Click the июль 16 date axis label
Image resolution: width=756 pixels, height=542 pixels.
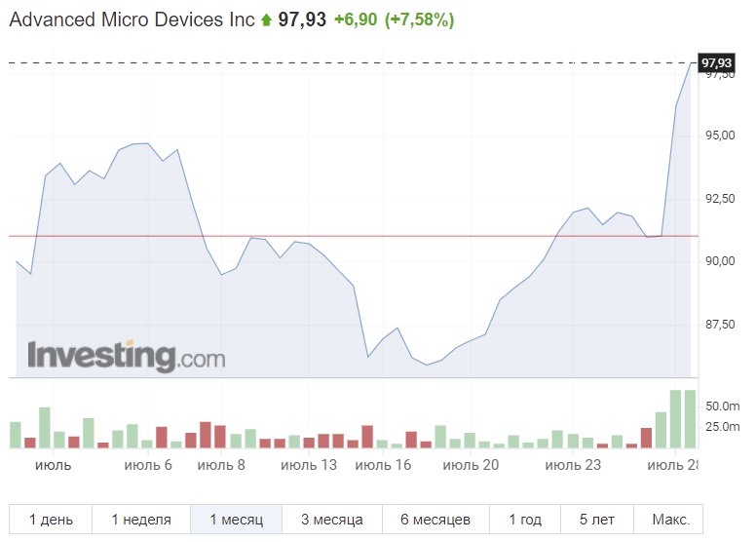[383, 465]
